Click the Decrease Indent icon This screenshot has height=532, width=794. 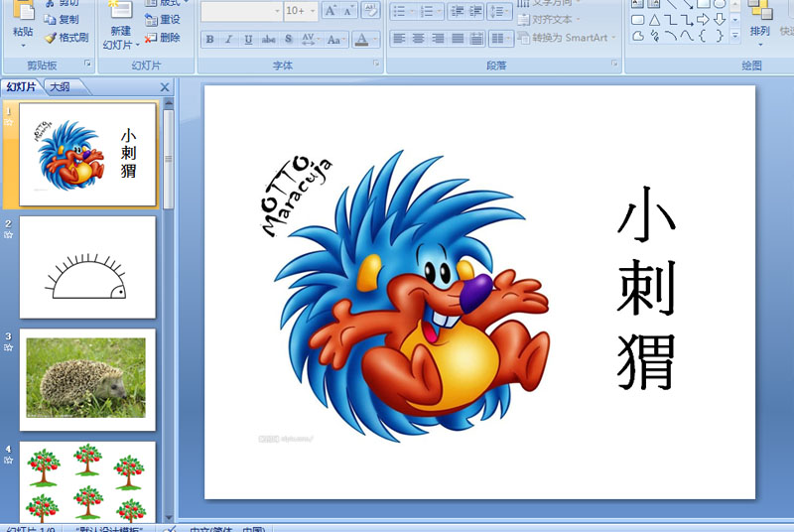(x=458, y=11)
